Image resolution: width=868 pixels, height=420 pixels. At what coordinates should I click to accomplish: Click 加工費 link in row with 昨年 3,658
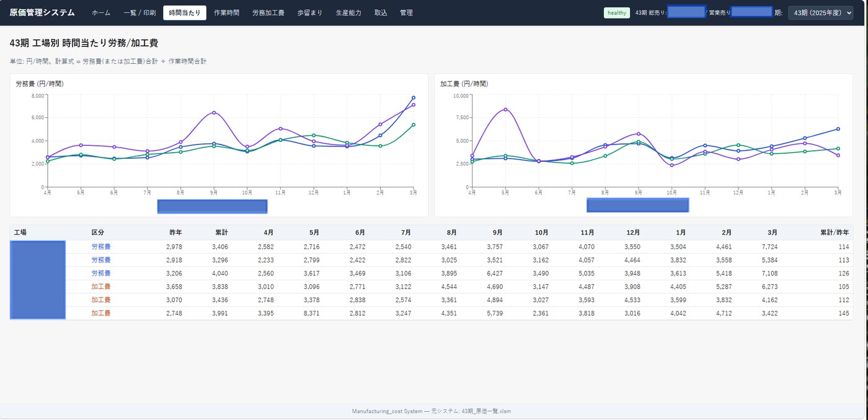pyautogui.click(x=100, y=287)
